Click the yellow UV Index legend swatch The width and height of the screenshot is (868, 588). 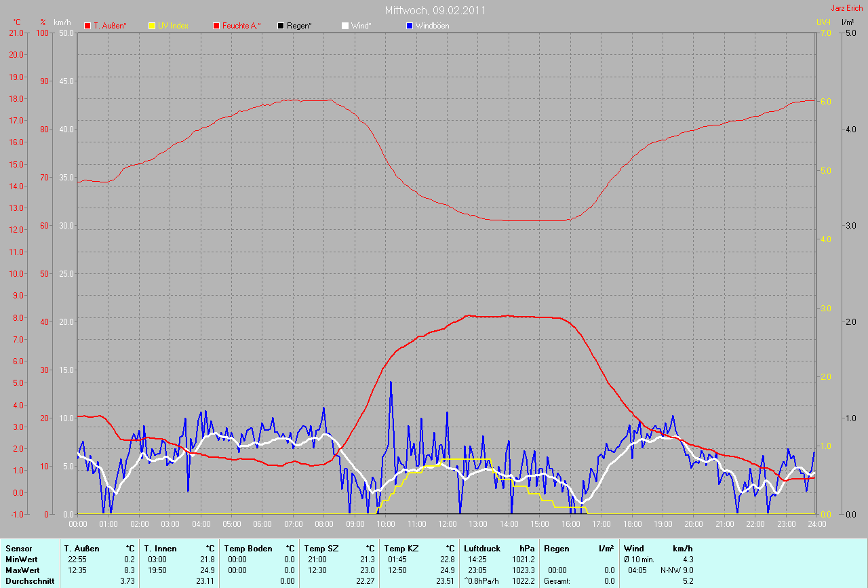[152, 26]
